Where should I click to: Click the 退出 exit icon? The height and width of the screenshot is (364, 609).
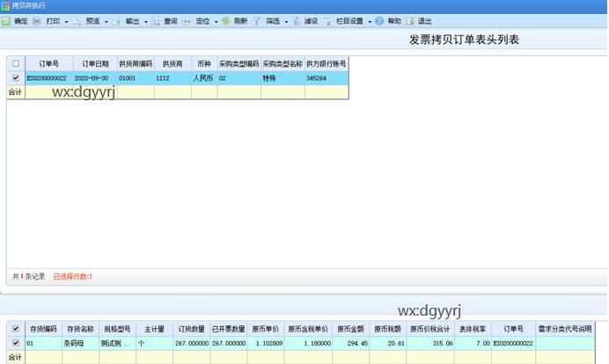(409, 20)
